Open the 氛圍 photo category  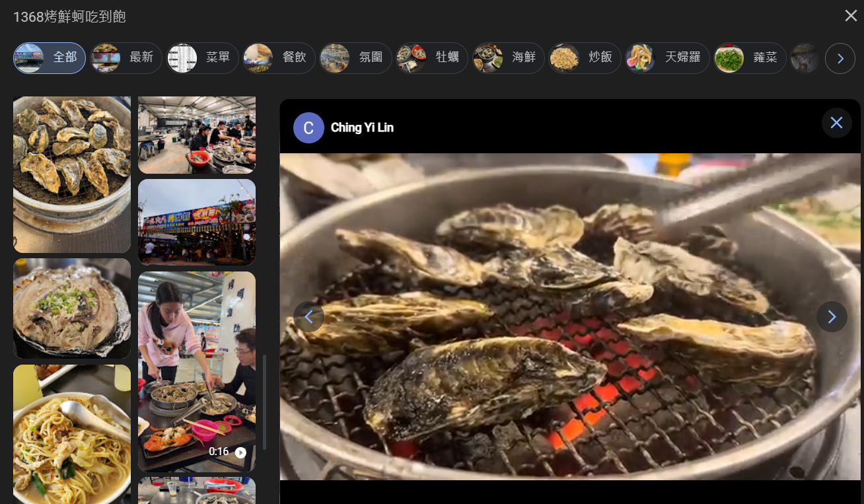point(355,58)
